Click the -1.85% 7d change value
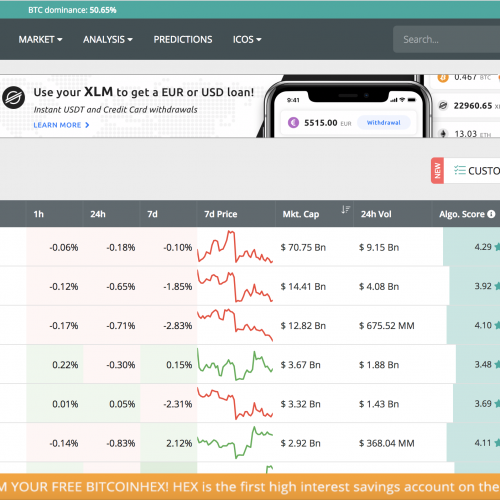The height and width of the screenshot is (500, 500). (x=178, y=287)
